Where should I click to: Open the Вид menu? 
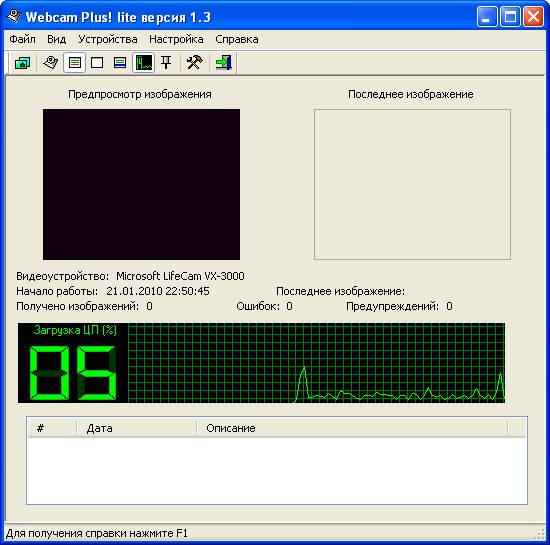tap(56, 39)
